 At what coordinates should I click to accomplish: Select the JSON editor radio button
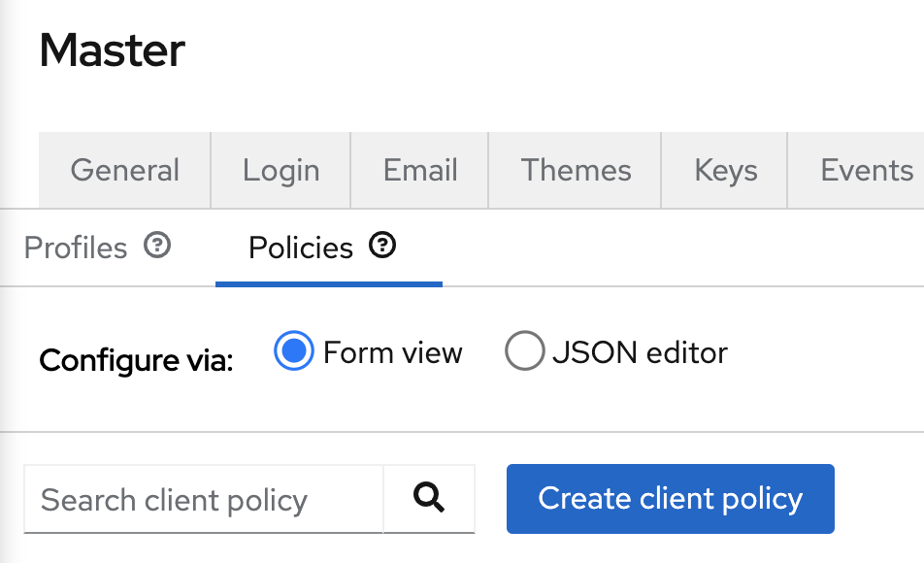(524, 350)
